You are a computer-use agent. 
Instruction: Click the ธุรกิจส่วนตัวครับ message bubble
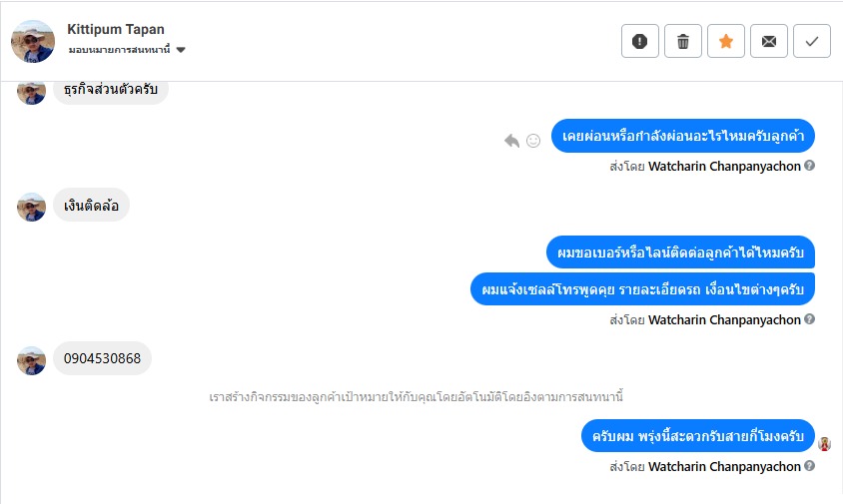point(111,89)
